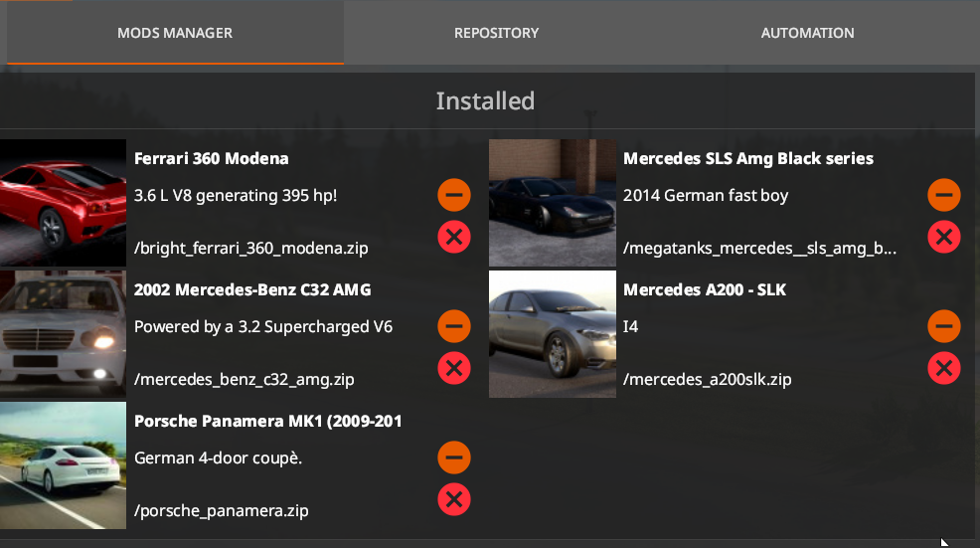Select the black Mercedes SLS thumbnail
Viewport: 980px width, 548px height.
[553, 203]
